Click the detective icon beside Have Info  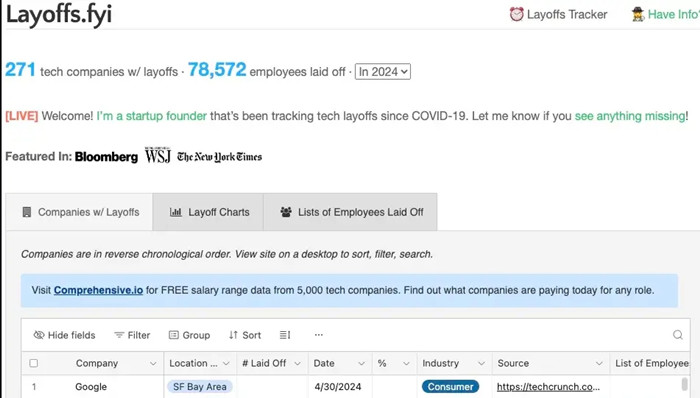coord(638,14)
